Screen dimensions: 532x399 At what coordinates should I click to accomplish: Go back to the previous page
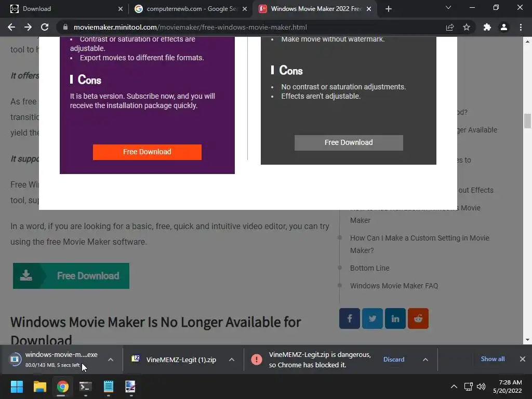coord(11,27)
